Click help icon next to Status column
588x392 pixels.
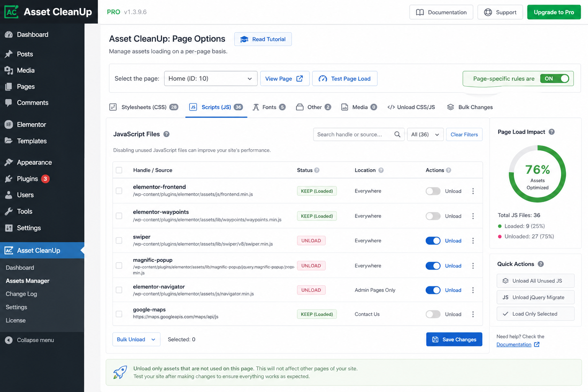317,170
